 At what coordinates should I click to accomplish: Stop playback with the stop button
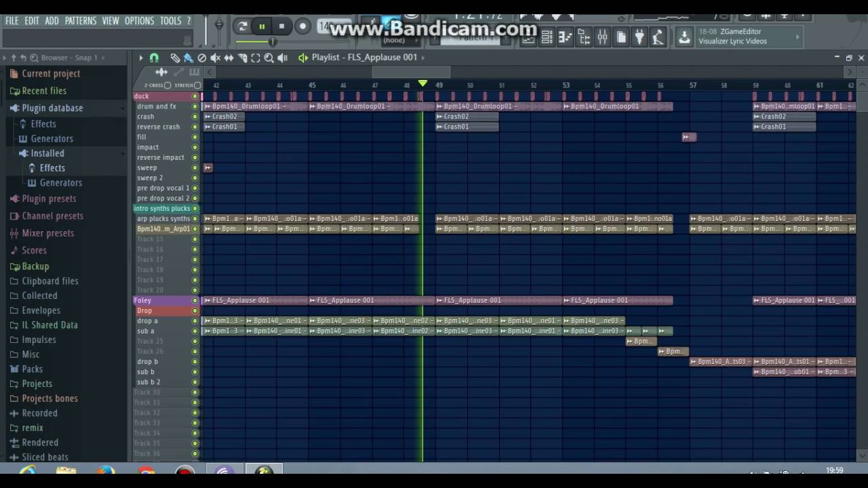coord(281,26)
